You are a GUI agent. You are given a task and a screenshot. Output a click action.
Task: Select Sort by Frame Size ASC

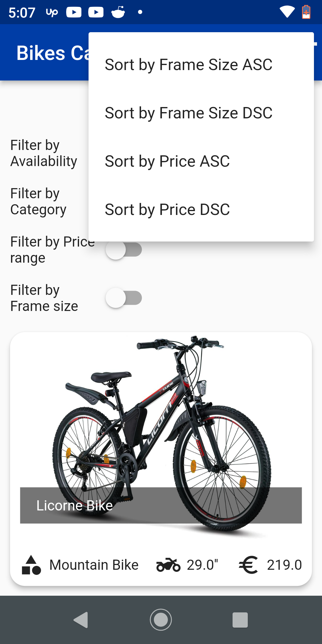pyautogui.click(x=188, y=65)
